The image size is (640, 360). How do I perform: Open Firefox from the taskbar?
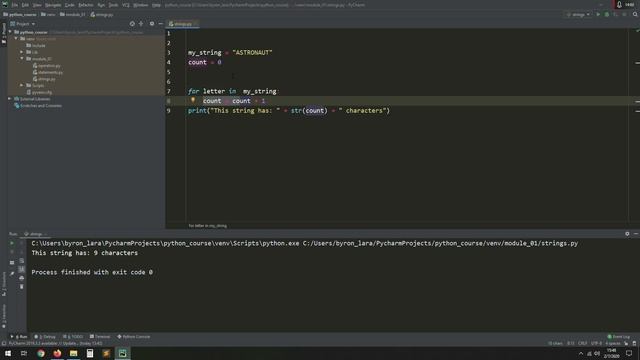[57, 353]
